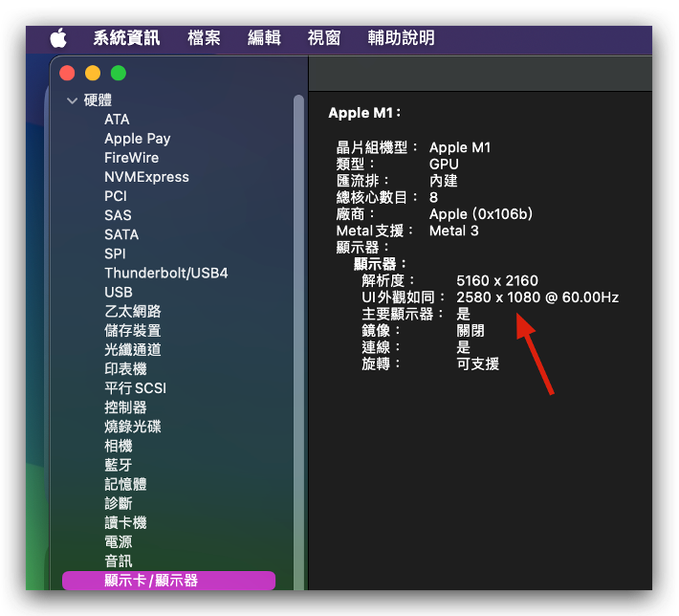Screen dimensions: 679x616
Task: Click the vendor value Apple (0x106b)
Action: click(x=481, y=214)
